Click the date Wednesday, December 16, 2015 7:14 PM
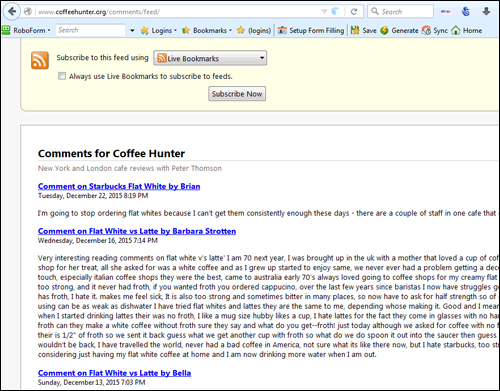The width and height of the screenshot is (500, 391). tap(98, 240)
